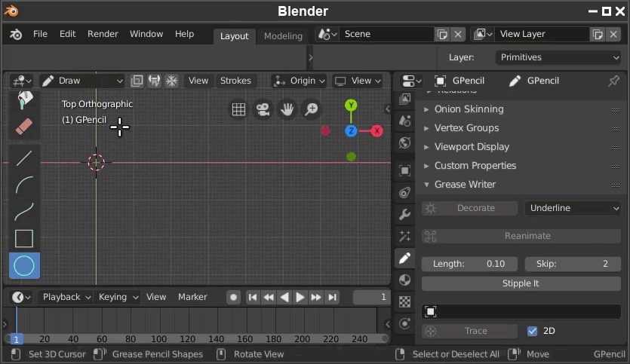The width and height of the screenshot is (630, 364).
Task: Click the zoom magnifier icon
Action: tap(312, 109)
